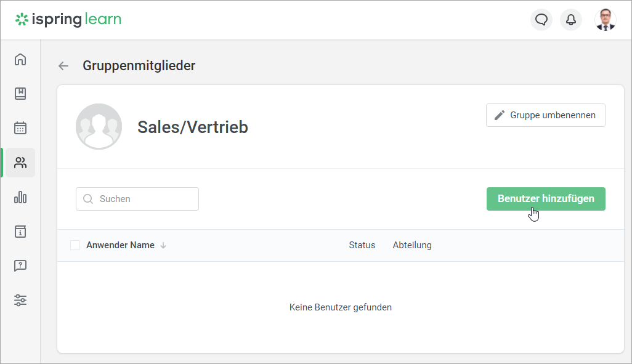
Task: Sort by Anwender Name column
Action: point(120,245)
